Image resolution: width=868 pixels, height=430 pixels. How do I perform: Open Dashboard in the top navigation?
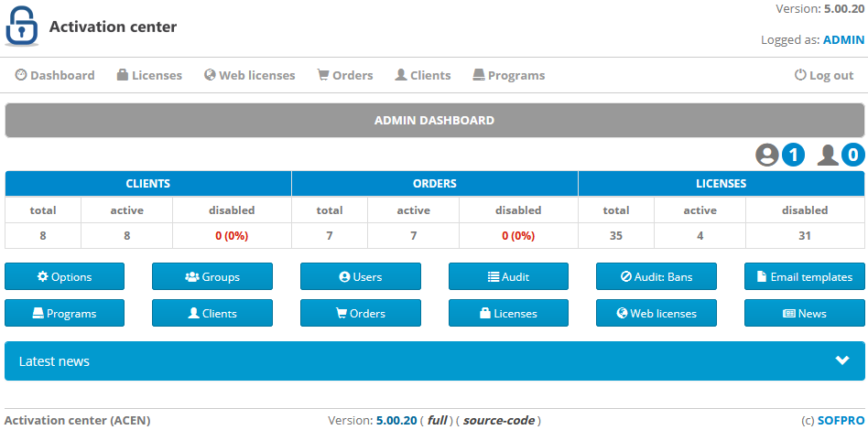(55, 75)
